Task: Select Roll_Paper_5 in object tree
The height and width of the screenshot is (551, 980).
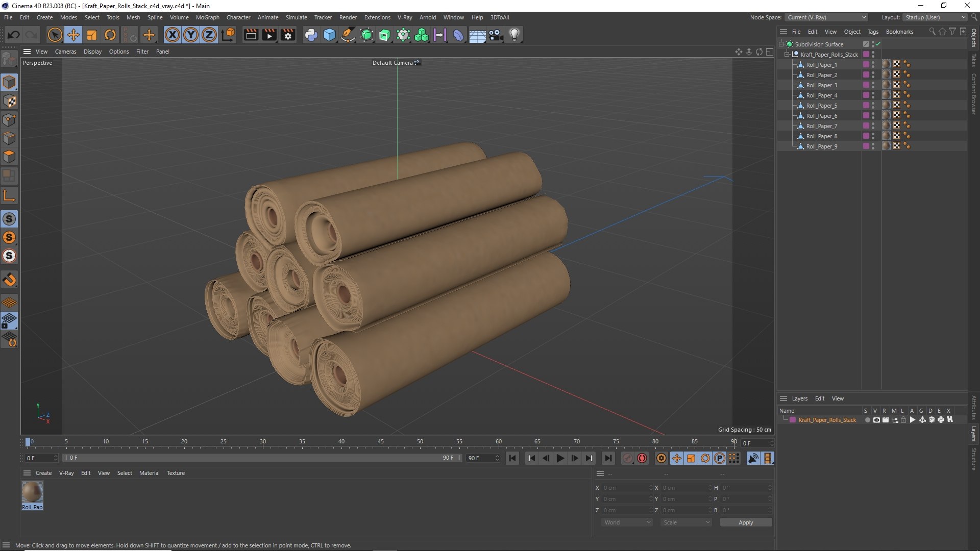Action: [821, 106]
